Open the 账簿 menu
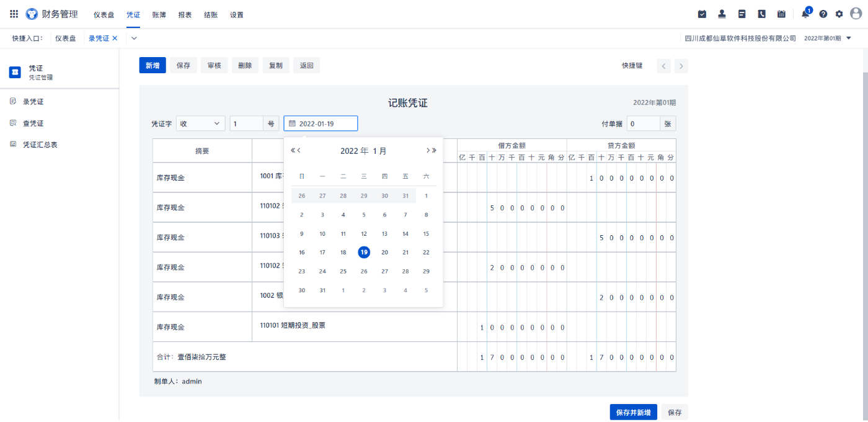868x422 pixels. [x=159, y=14]
